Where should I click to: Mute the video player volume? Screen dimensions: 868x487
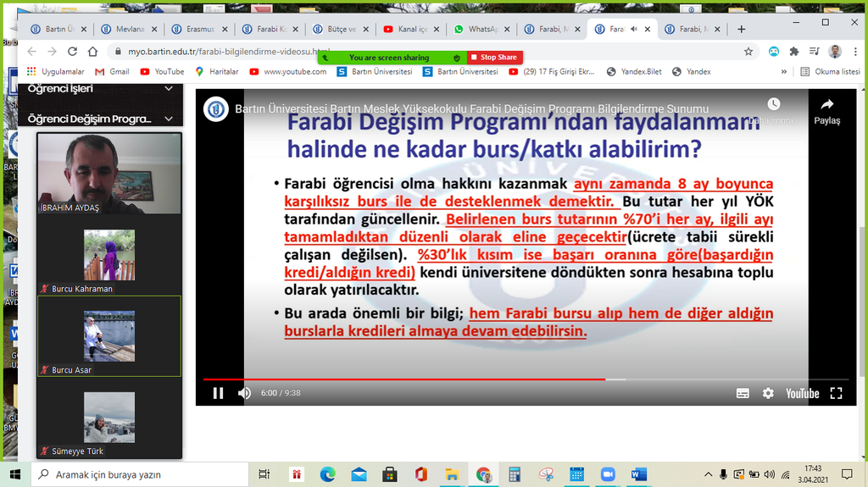pyautogui.click(x=244, y=393)
